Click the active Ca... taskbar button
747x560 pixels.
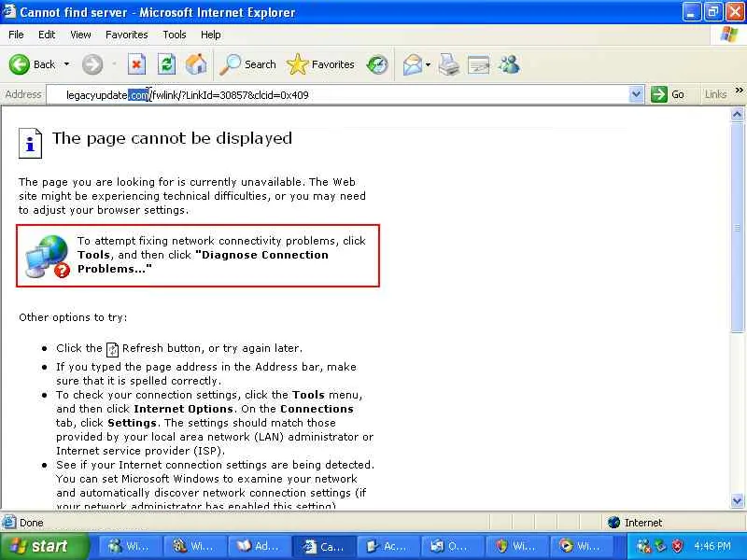tap(324, 546)
